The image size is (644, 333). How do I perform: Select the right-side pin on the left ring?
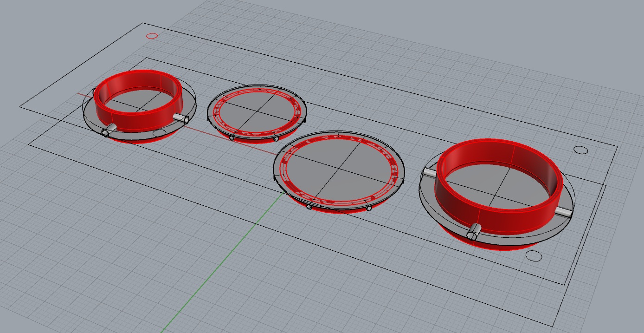(x=181, y=118)
